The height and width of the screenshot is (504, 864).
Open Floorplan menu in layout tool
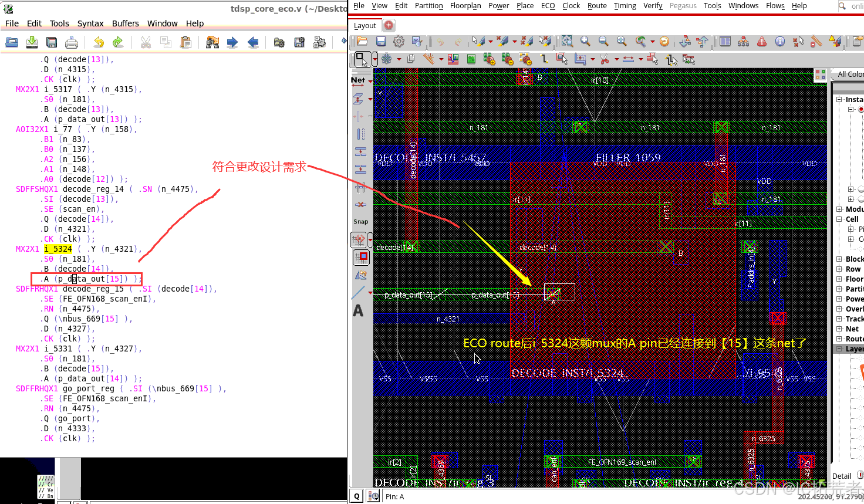[x=465, y=6]
